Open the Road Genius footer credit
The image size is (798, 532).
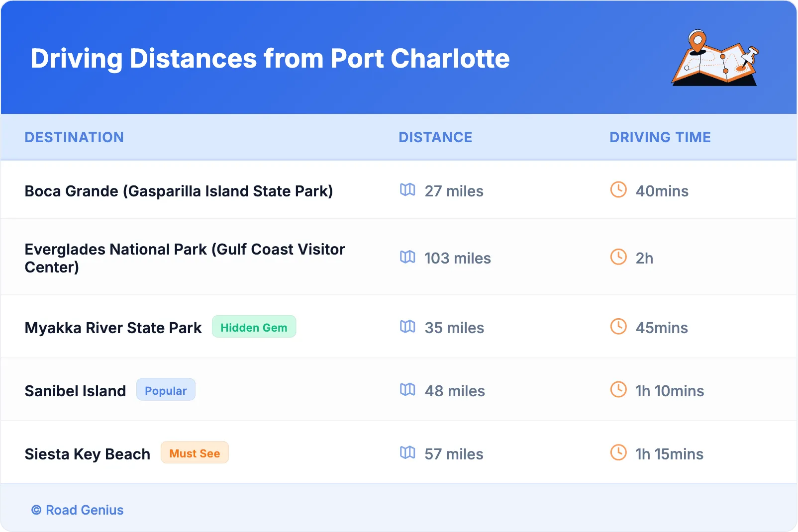point(77,510)
